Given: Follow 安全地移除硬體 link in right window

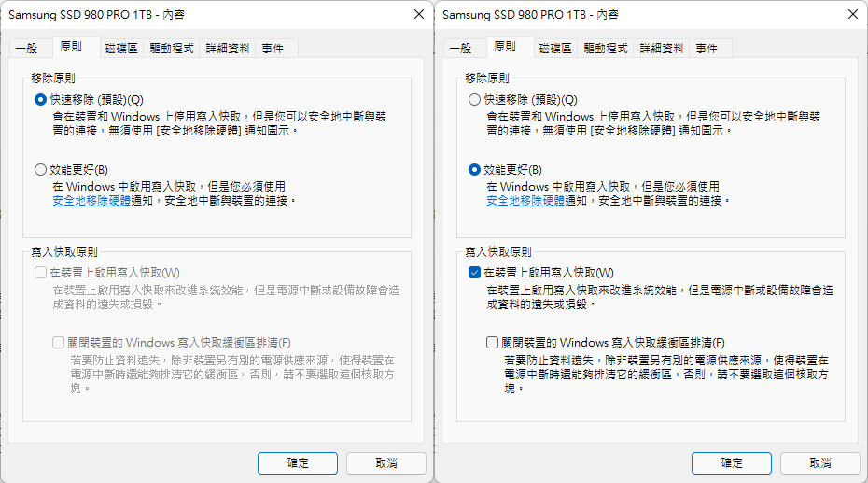Looking at the screenshot, I should click(x=525, y=201).
